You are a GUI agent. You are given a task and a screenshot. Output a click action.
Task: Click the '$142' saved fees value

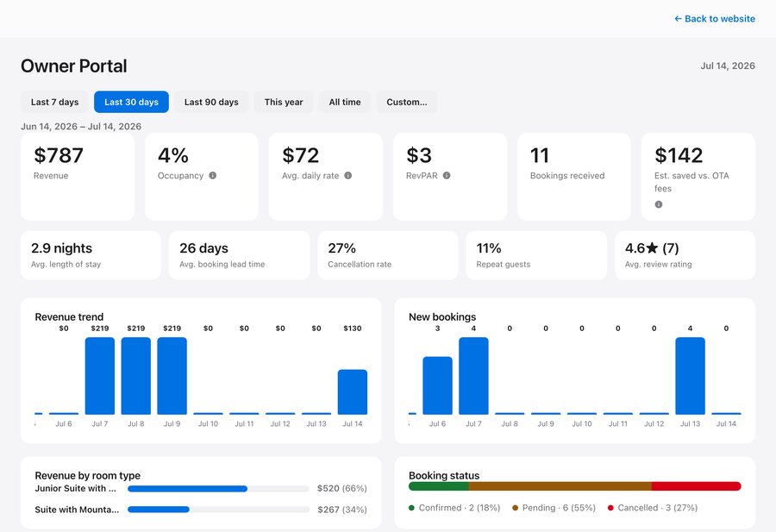click(679, 155)
